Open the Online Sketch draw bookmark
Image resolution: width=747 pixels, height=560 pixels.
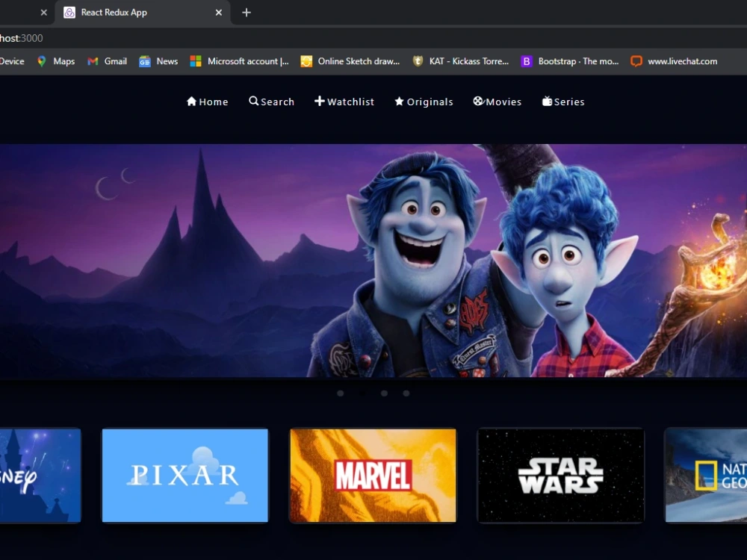point(350,61)
